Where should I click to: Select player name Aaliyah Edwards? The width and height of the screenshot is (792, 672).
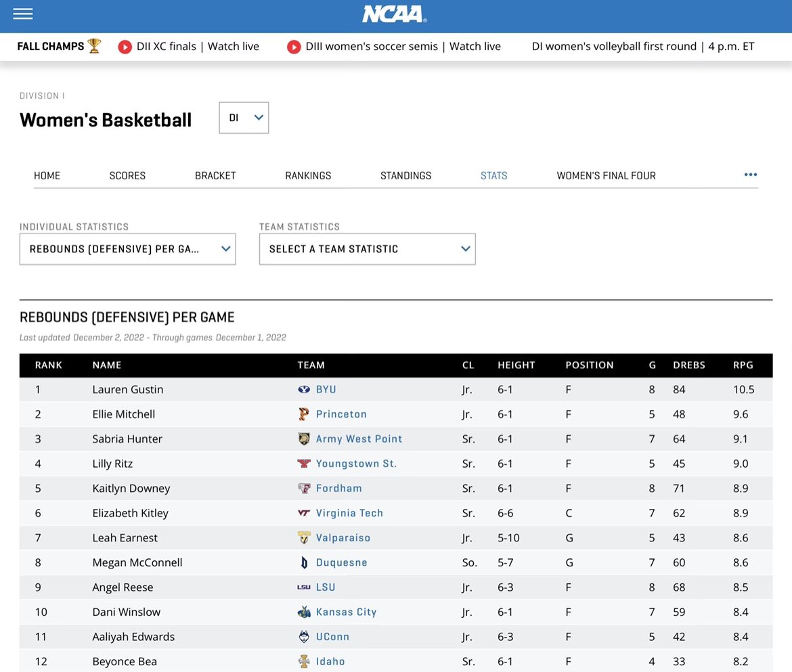coord(133,637)
